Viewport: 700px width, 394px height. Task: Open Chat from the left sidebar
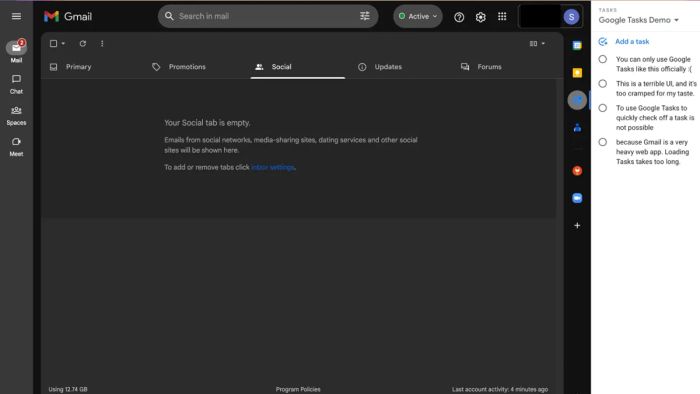coord(16,84)
